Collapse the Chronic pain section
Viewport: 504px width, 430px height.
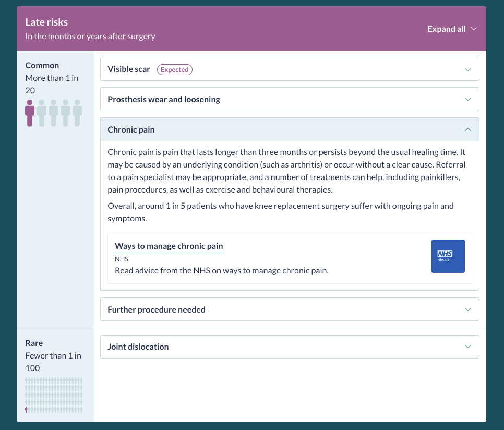tap(131, 129)
